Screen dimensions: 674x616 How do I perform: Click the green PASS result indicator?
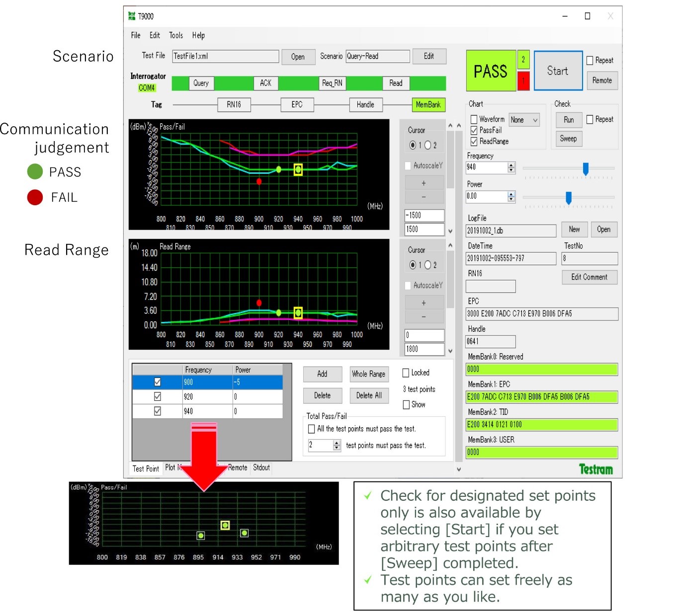[x=491, y=71]
